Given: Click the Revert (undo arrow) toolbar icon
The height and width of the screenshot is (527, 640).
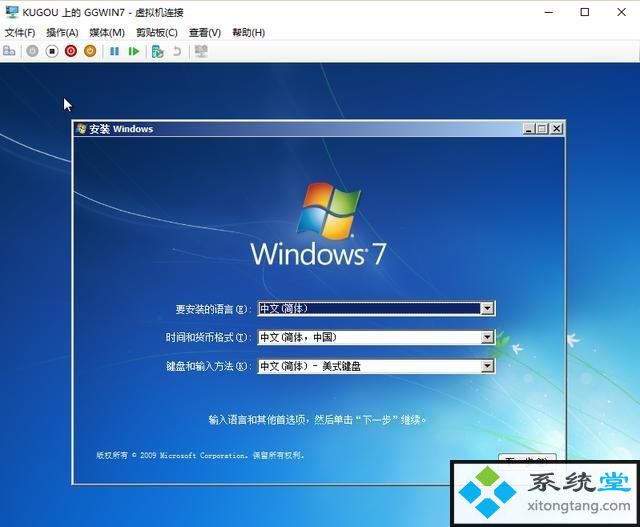Looking at the screenshot, I should pos(177,51).
